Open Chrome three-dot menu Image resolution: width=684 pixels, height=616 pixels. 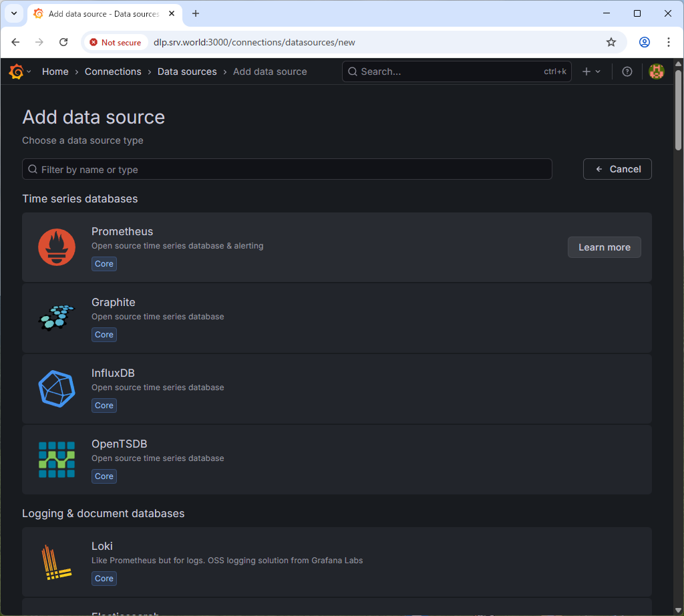(668, 42)
